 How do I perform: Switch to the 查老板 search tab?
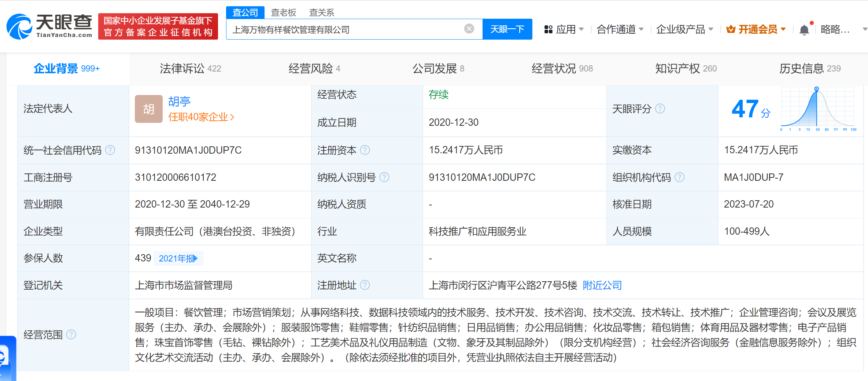tap(283, 12)
